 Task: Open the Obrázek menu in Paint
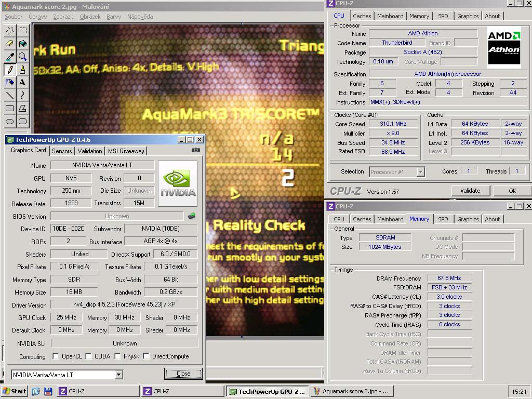(x=90, y=17)
